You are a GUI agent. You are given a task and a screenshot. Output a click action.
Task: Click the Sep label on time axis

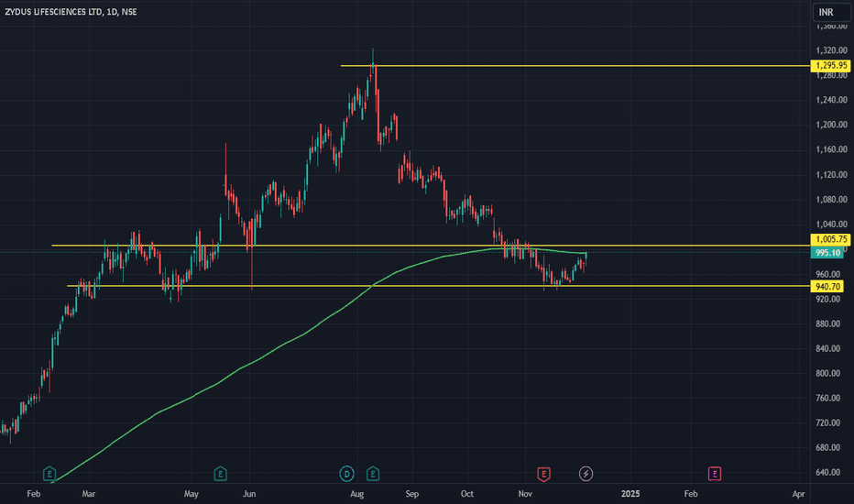pyautogui.click(x=411, y=494)
